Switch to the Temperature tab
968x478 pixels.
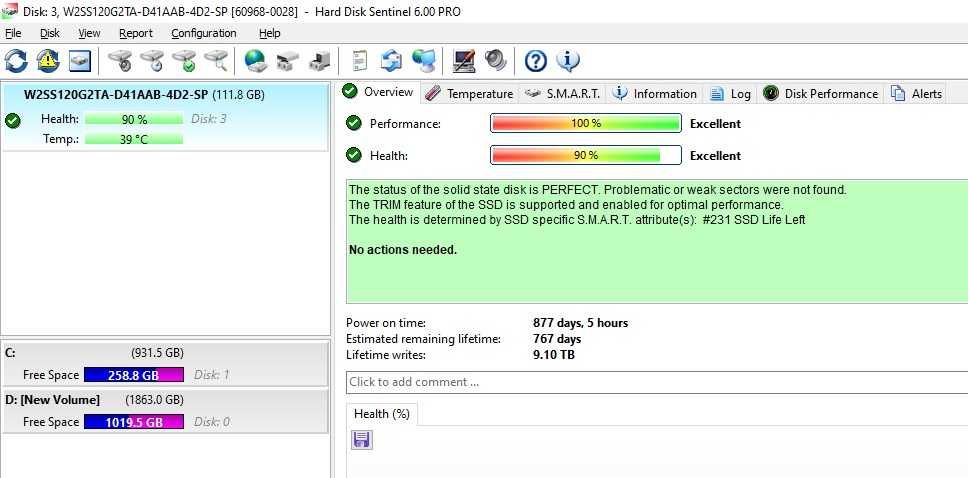tap(470, 93)
